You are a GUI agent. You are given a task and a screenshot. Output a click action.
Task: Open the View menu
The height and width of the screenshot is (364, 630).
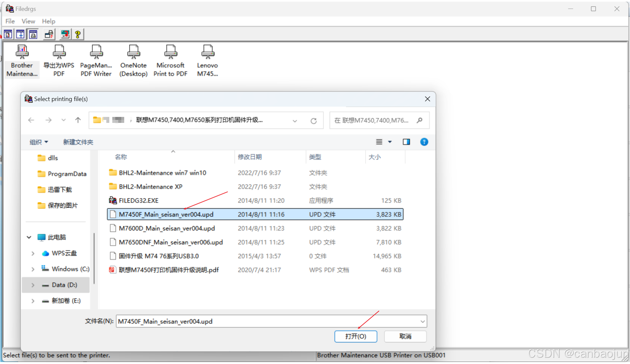pos(28,21)
